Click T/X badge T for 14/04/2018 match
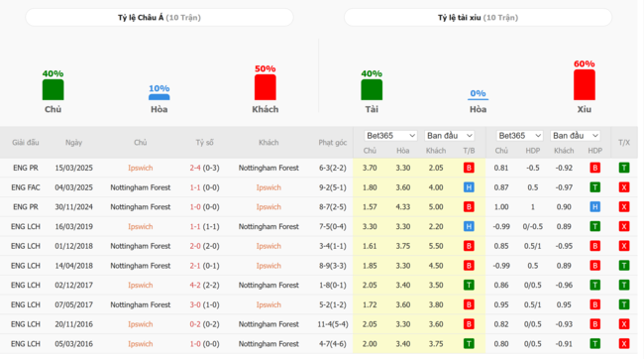 [624, 266]
